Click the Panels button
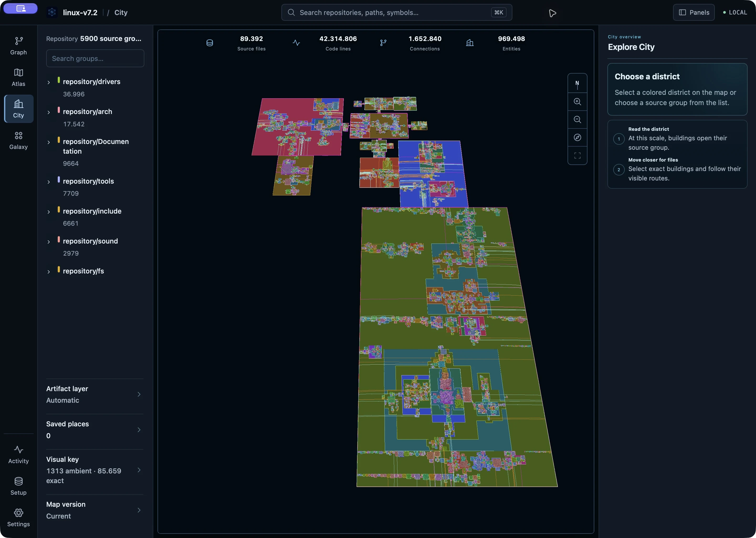 [694, 13]
